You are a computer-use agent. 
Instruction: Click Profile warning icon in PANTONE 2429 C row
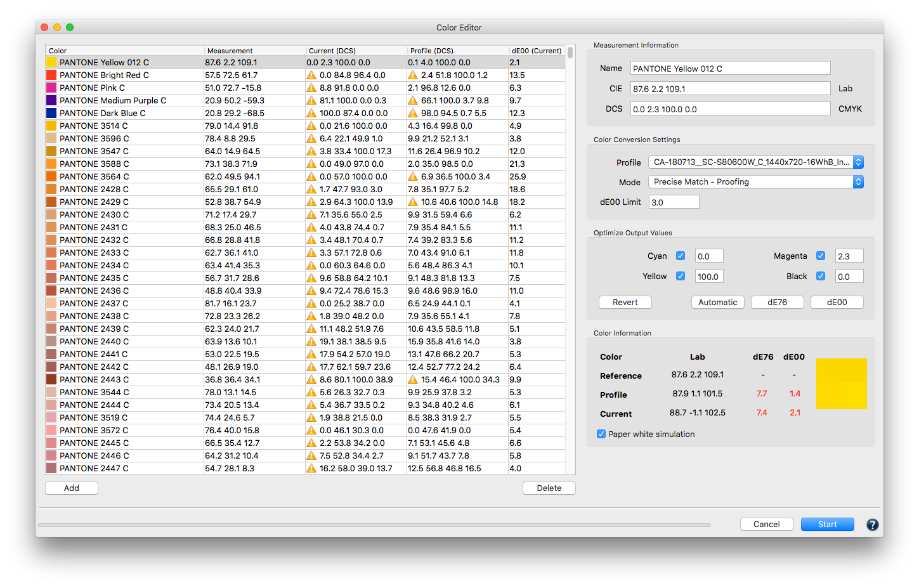pyautogui.click(x=413, y=202)
